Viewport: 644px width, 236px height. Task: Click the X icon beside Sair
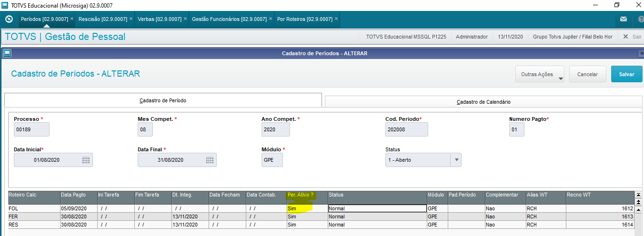625,36
